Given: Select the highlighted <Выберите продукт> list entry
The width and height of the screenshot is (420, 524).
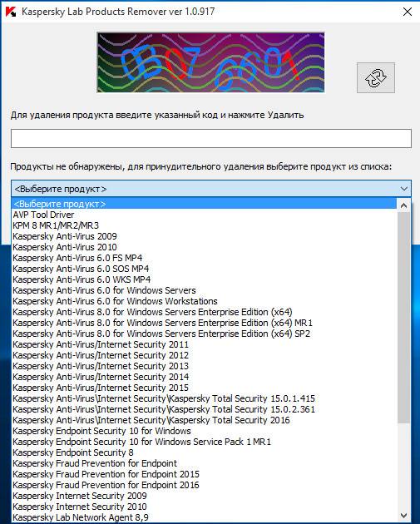Looking at the screenshot, I should tap(204, 204).
